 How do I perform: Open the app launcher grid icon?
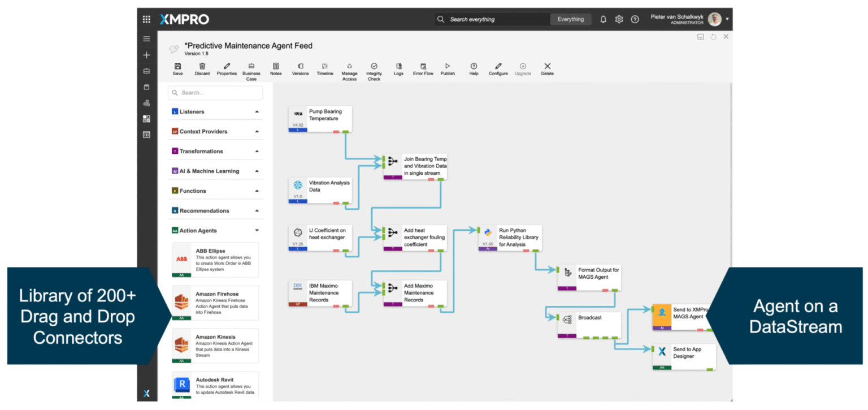pyautogui.click(x=146, y=19)
